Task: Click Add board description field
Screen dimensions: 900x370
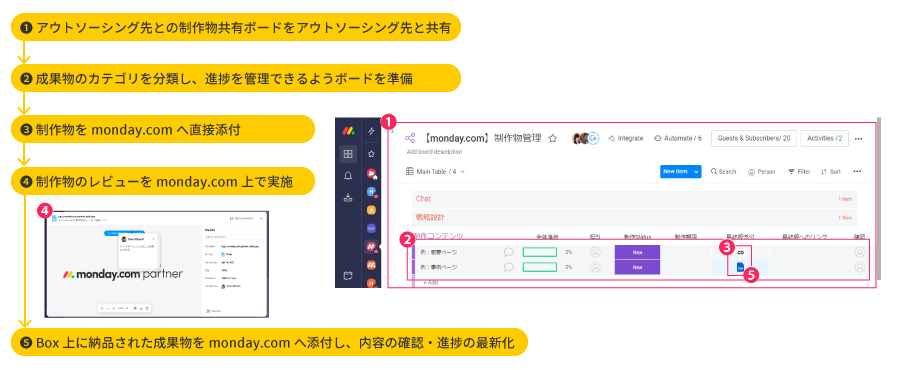Action: click(x=434, y=152)
